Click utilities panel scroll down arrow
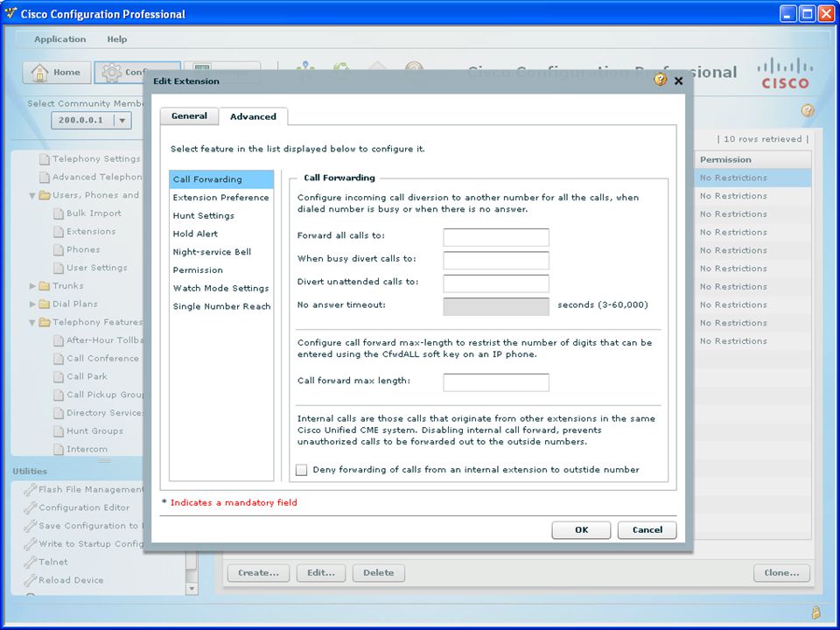This screenshot has width=840, height=630. 192,588
